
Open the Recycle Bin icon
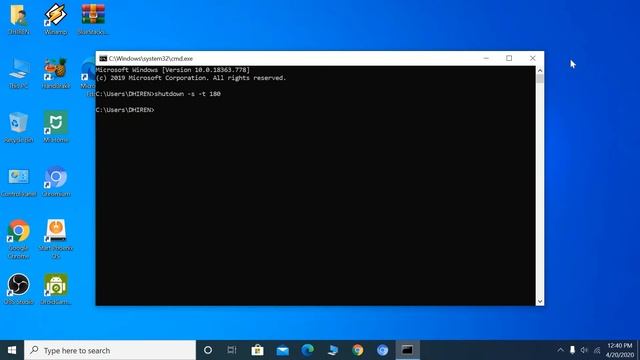pos(18,127)
